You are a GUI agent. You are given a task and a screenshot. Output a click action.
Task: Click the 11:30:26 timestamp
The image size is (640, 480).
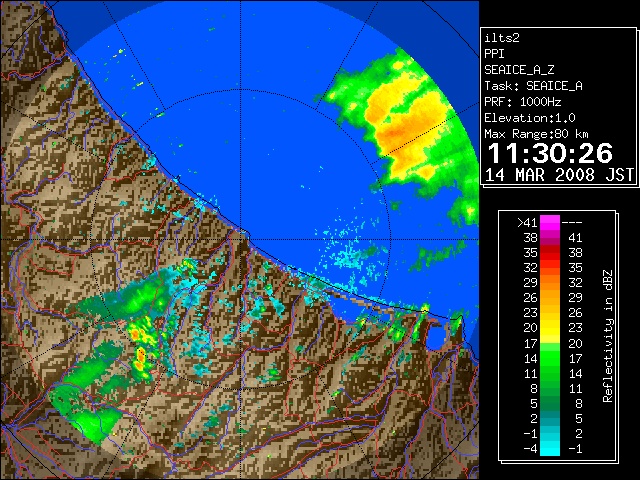coord(550,153)
